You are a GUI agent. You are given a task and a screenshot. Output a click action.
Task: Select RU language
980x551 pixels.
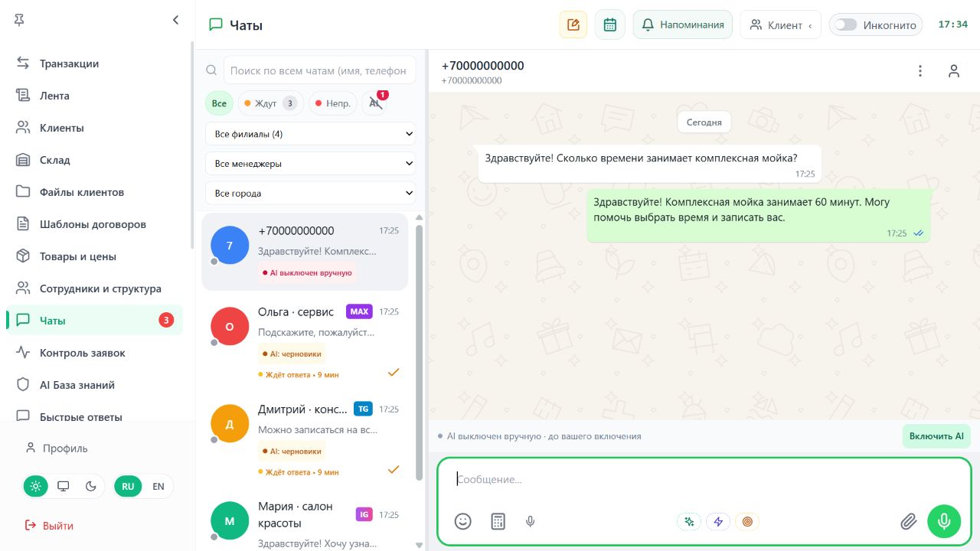point(128,486)
